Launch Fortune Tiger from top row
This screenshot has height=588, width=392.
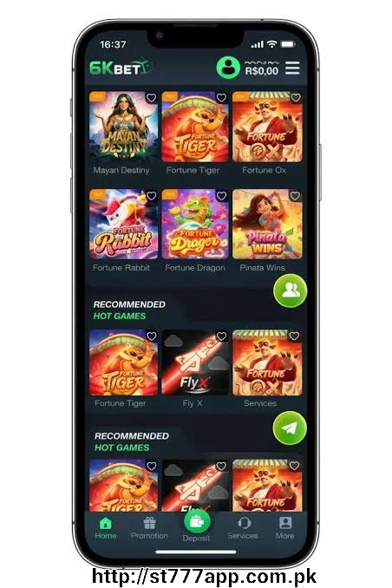tap(195, 127)
